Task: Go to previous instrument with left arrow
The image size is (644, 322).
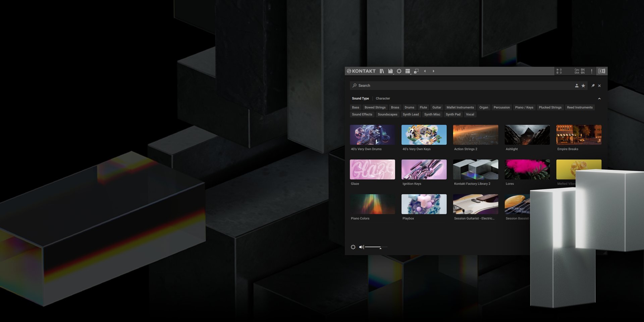Action: (425, 71)
